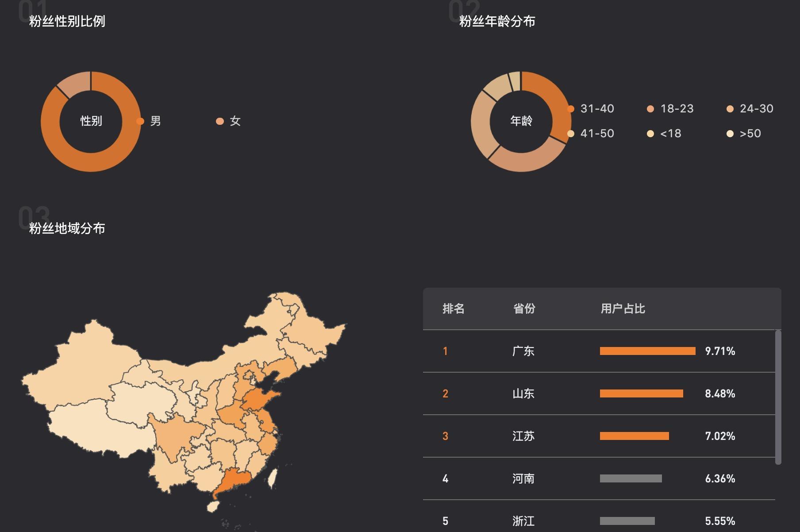Click the age donut chart center

521,121
